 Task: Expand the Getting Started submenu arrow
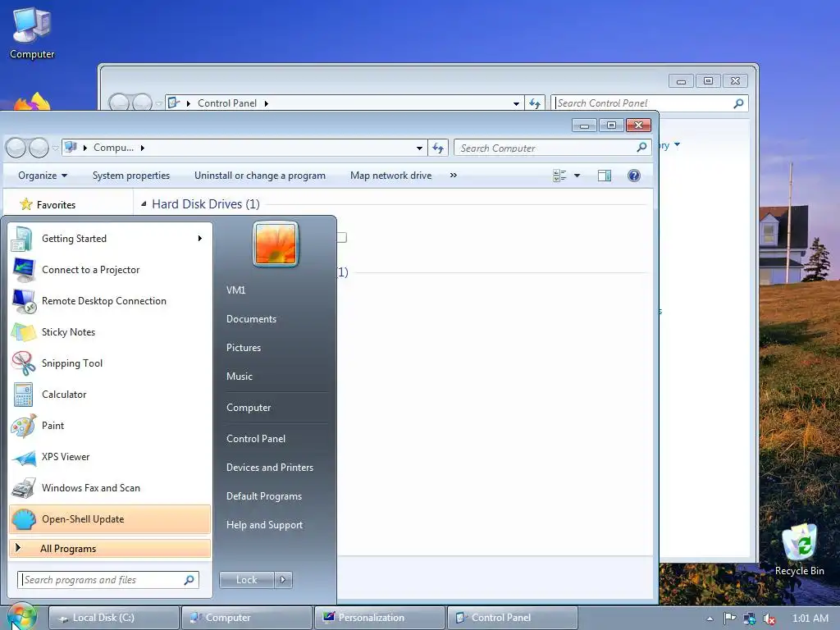200,239
